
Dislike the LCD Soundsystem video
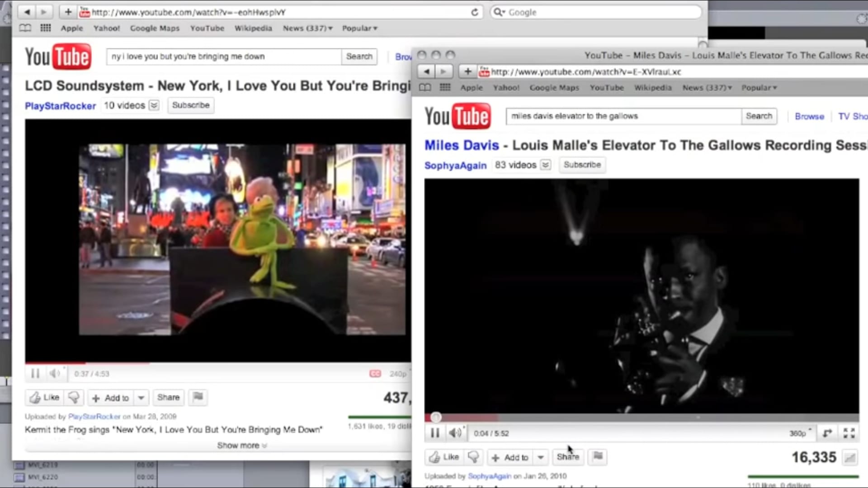click(74, 398)
